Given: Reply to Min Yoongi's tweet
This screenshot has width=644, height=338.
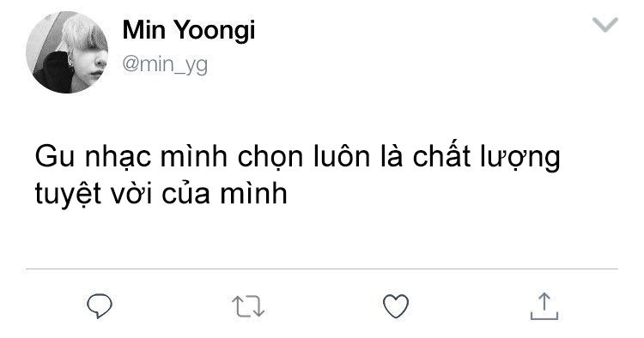Looking at the screenshot, I should click(100, 306).
